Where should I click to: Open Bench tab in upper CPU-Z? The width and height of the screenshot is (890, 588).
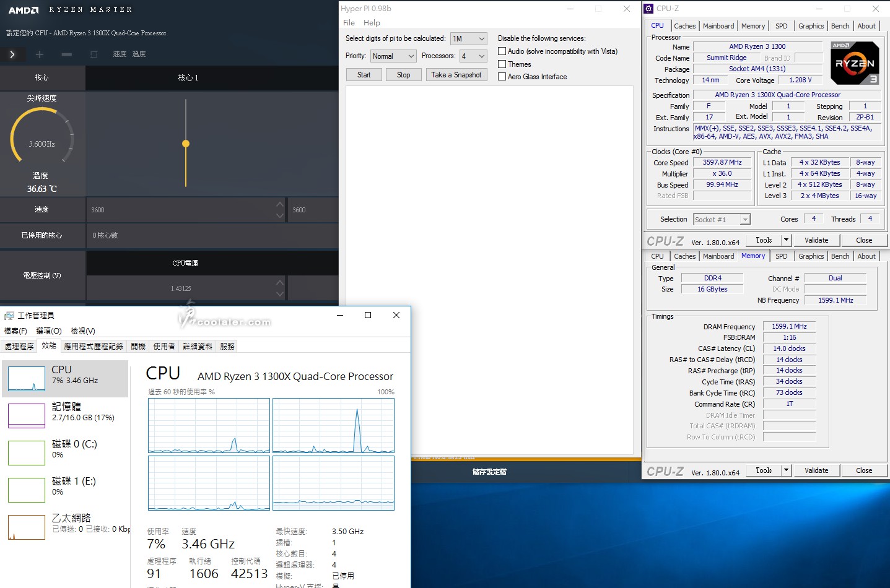click(x=840, y=26)
